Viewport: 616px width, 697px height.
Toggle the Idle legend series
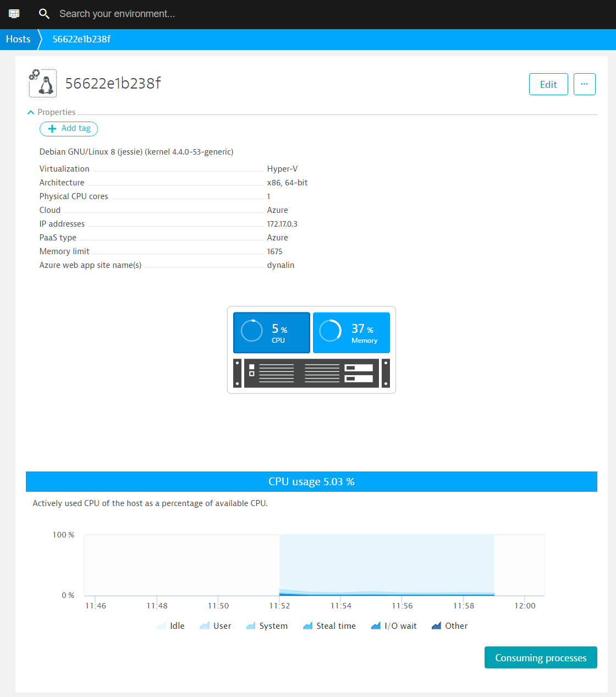point(170,626)
